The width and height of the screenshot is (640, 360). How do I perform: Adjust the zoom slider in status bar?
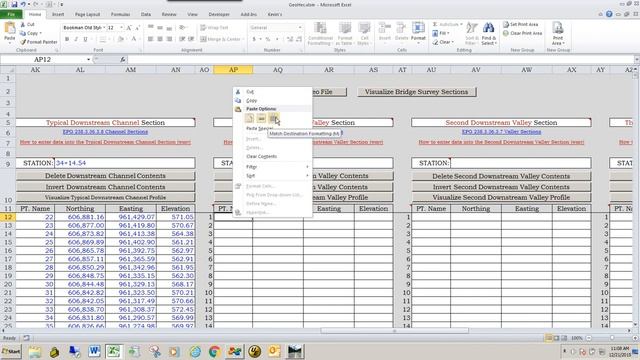[x=611, y=338]
